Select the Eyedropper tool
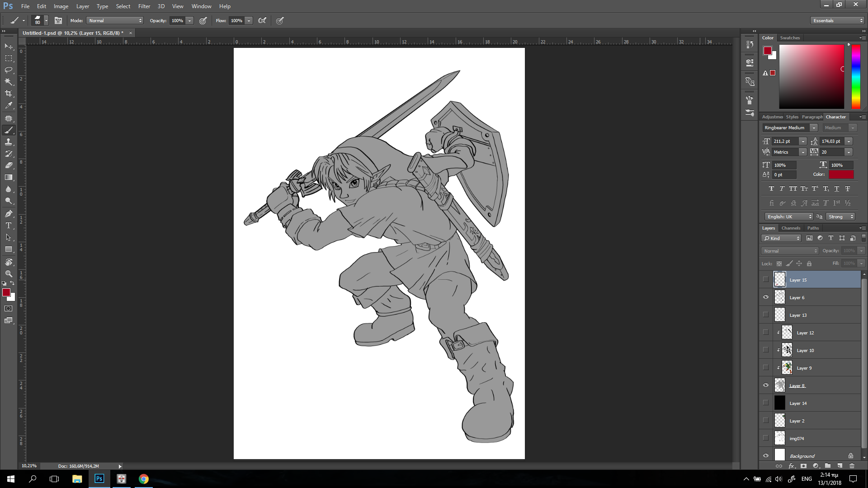This screenshot has width=868, height=488. click(9, 105)
